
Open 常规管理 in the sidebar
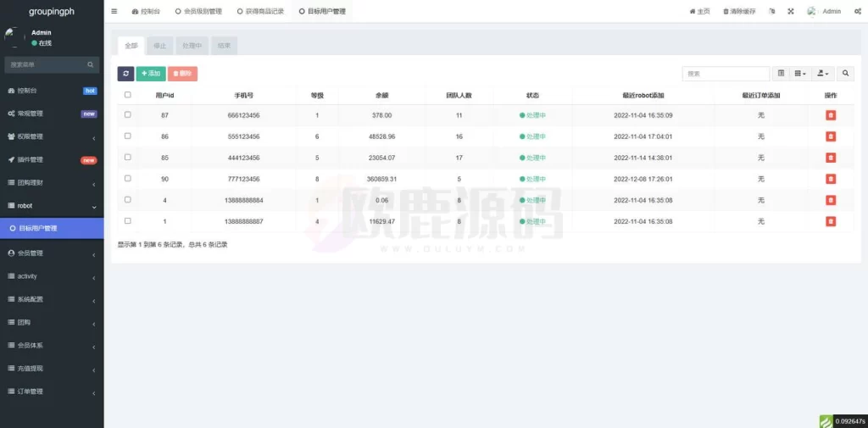(52, 114)
